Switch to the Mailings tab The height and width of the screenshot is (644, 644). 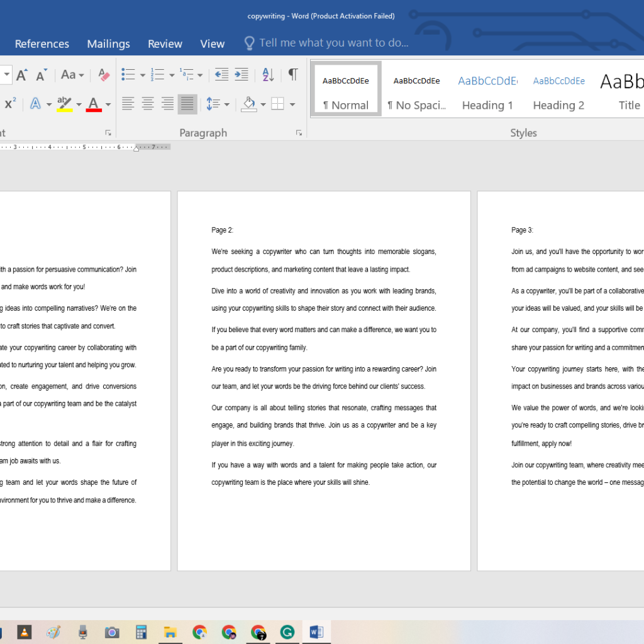[x=108, y=43]
